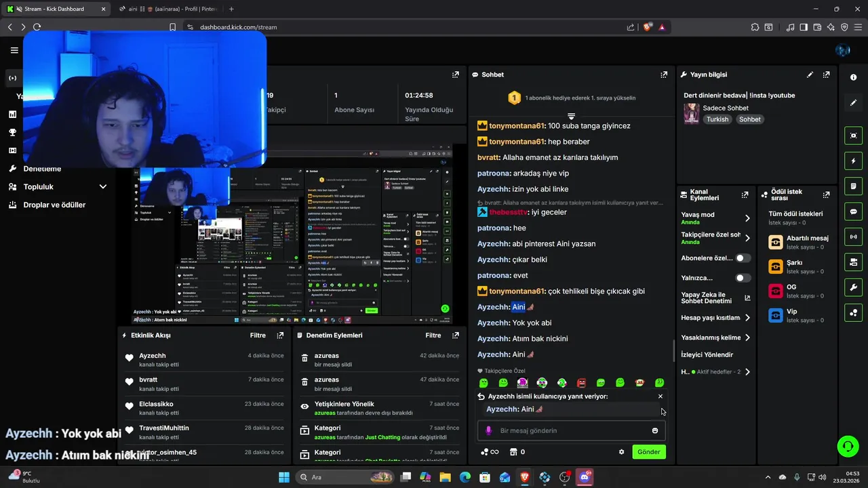This screenshot has height=488, width=868.
Task: Expand Takipçilere özel sohbet options
Action: click(x=747, y=238)
